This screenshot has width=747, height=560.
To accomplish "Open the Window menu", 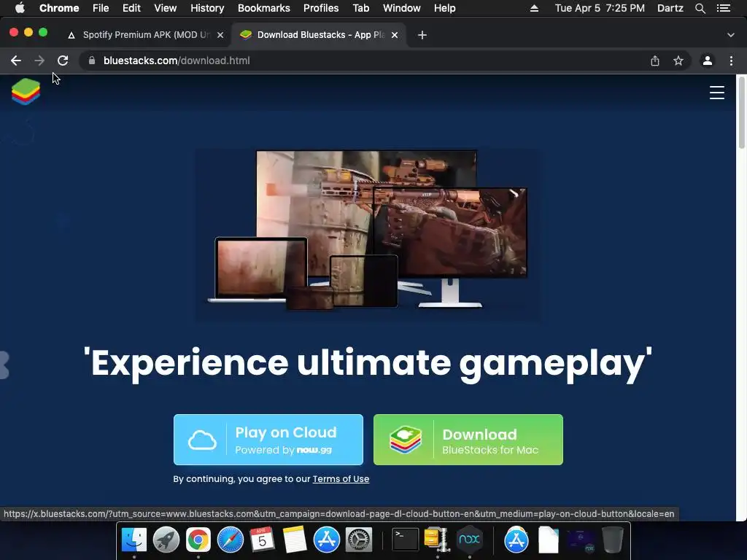I will (402, 8).
